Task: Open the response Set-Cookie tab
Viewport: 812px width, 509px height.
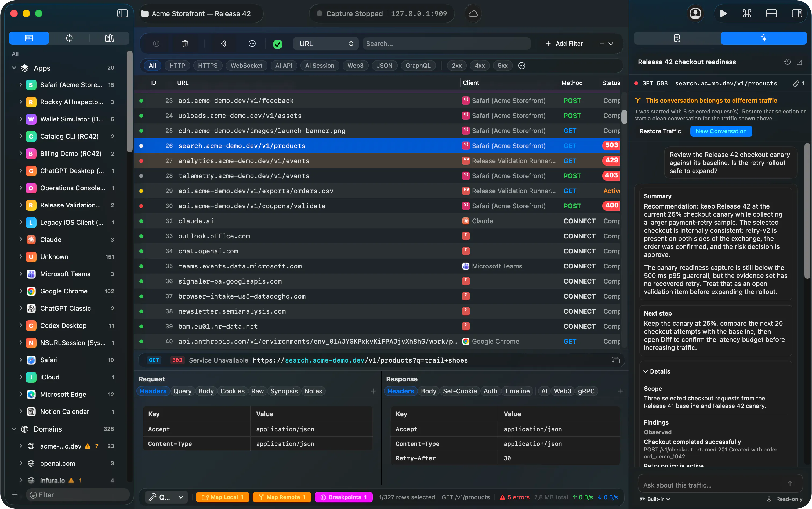Action: point(459,391)
